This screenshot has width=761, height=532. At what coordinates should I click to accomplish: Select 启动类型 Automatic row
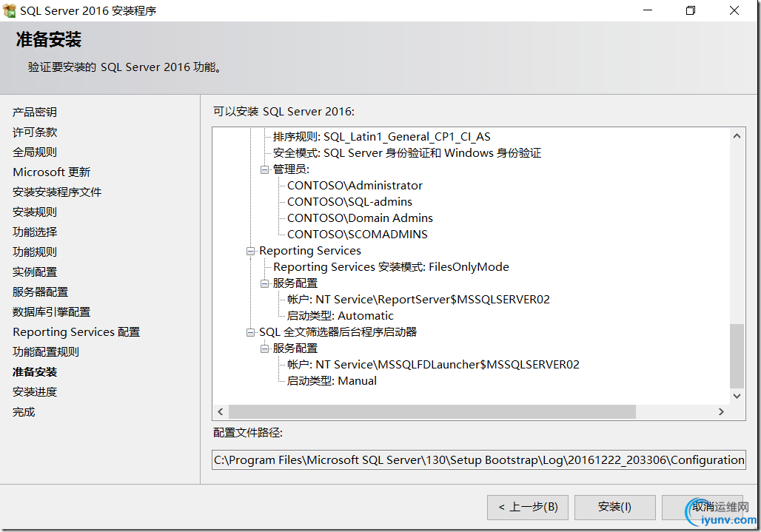(341, 316)
